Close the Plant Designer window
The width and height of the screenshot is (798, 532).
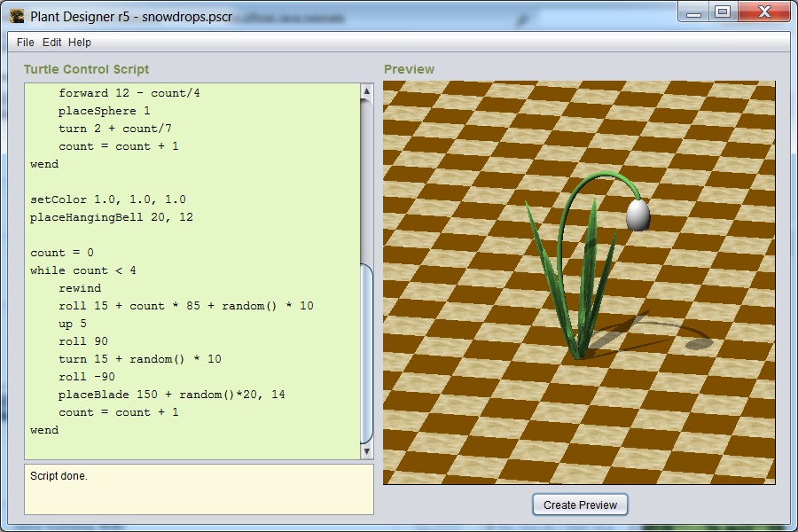click(764, 12)
